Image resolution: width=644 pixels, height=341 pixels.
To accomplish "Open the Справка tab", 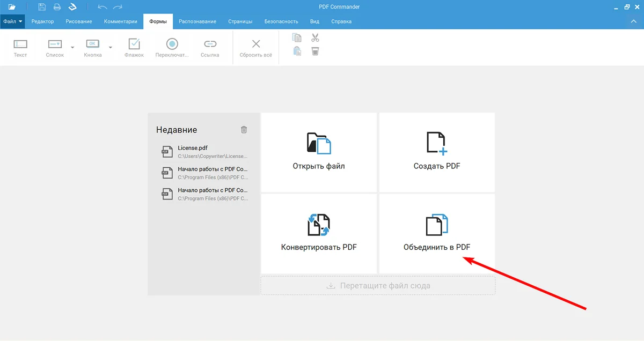I will [x=341, y=21].
